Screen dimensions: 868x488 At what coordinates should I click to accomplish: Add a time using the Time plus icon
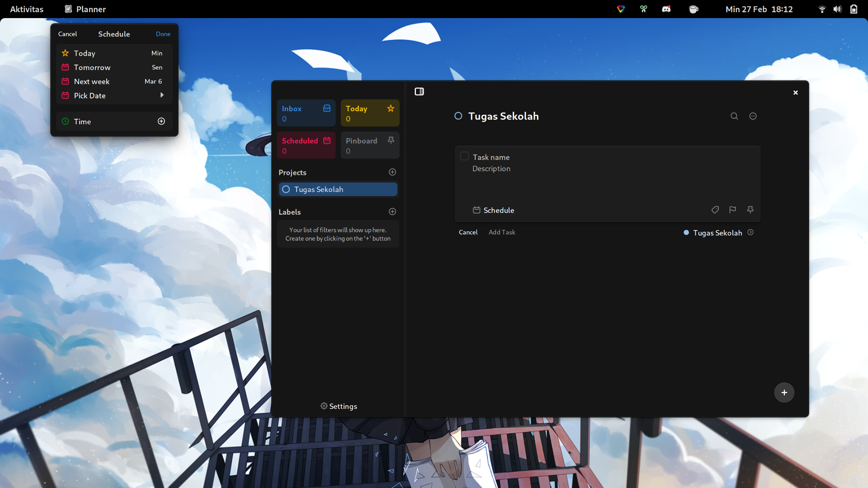(x=161, y=121)
